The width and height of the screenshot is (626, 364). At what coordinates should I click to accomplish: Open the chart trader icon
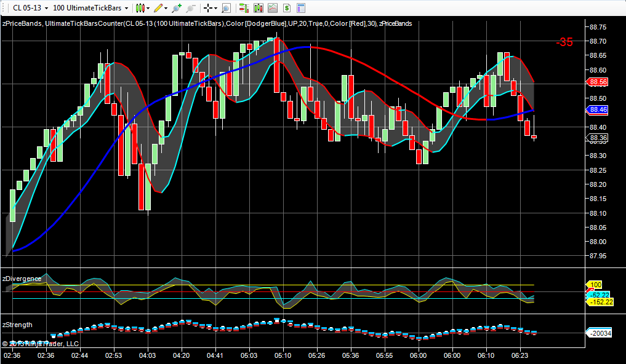click(244, 8)
